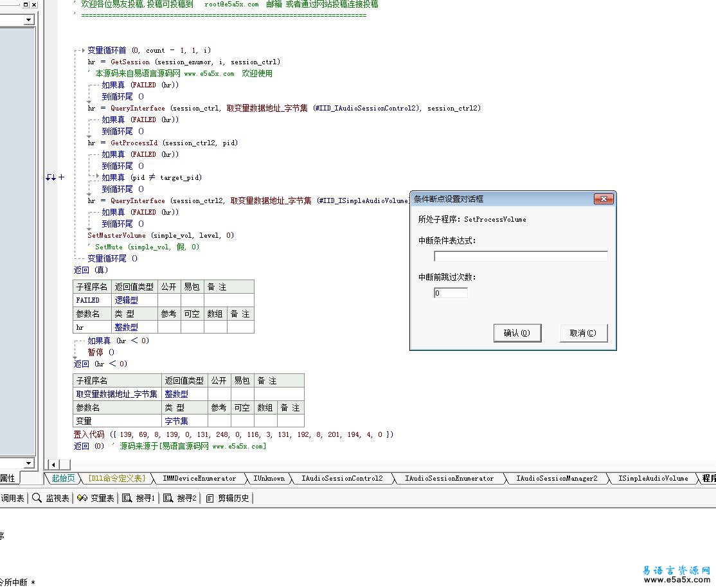The height and width of the screenshot is (588, 716).
Task: Open the IMMDeviceEnumerator tab
Action: pyautogui.click(x=199, y=478)
